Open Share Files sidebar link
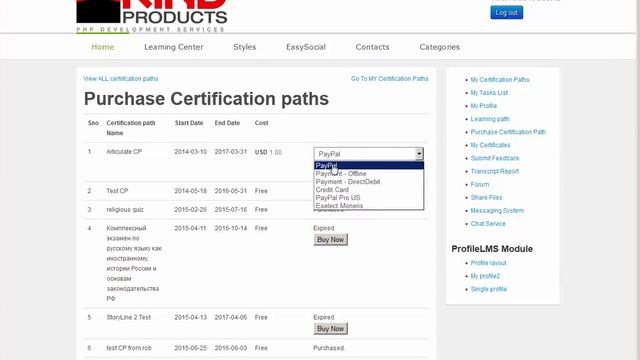640x360 pixels. pos(487,197)
